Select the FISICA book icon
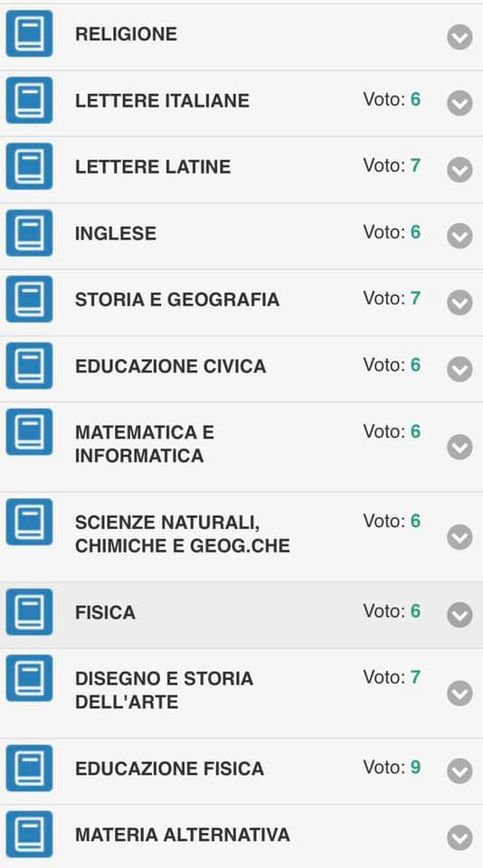483x868 pixels. (x=29, y=612)
